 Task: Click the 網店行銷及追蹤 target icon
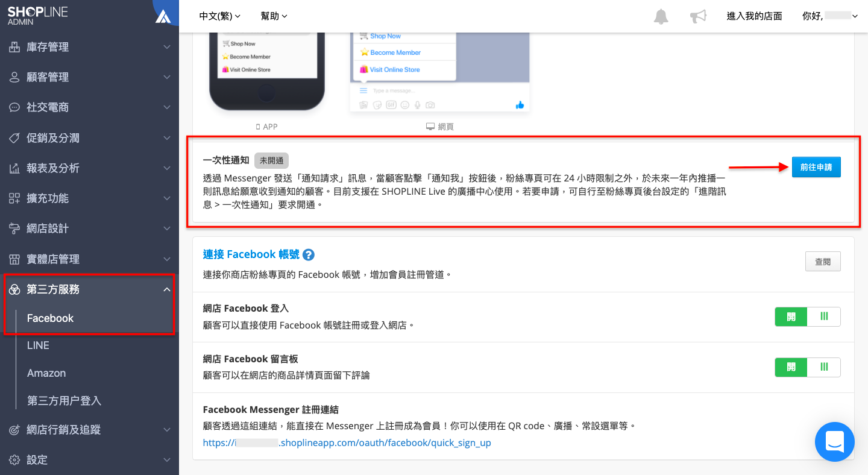click(14, 430)
